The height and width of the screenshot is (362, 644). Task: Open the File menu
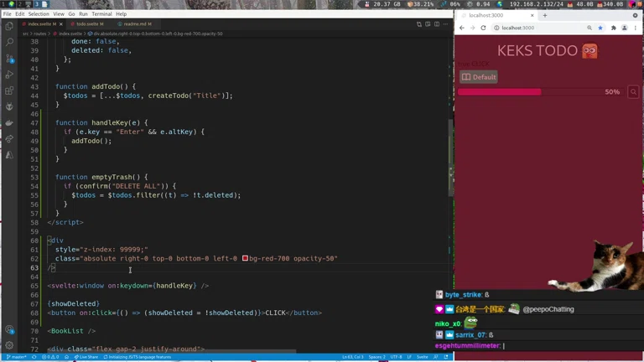point(7,14)
